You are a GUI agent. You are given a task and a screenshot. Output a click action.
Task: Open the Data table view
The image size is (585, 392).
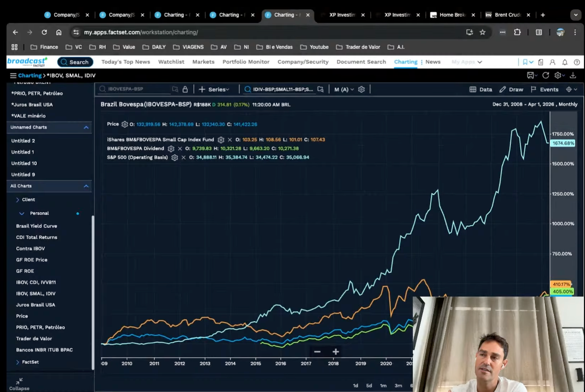click(481, 90)
